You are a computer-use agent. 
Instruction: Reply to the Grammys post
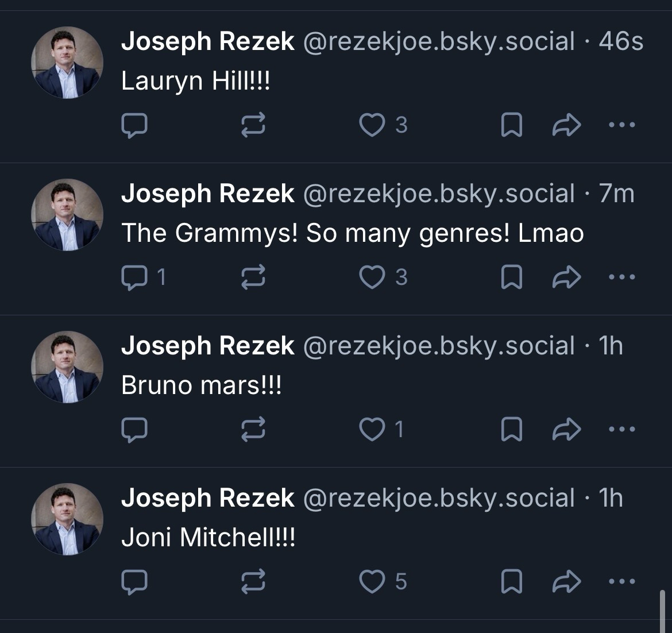point(135,277)
